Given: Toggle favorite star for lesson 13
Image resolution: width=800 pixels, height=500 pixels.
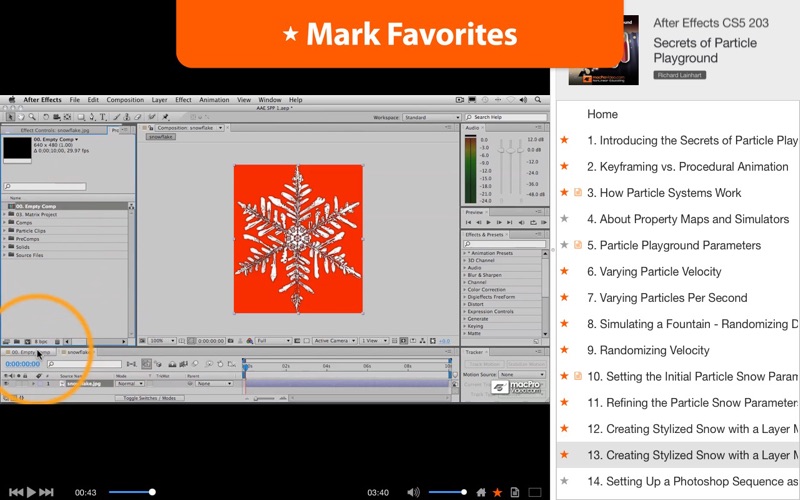Looking at the screenshot, I should pos(564,454).
